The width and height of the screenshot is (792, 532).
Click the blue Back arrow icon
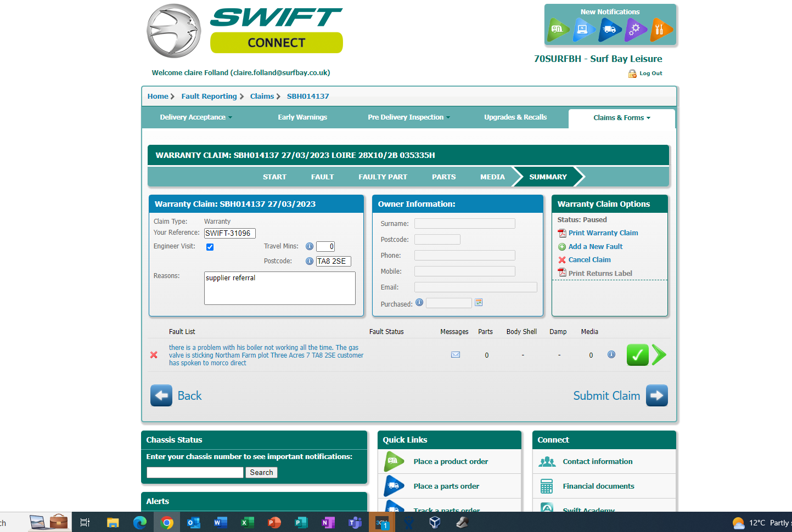tap(161, 395)
